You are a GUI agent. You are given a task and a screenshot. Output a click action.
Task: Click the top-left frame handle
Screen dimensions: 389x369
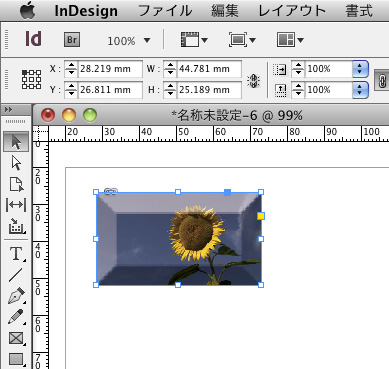point(96,192)
